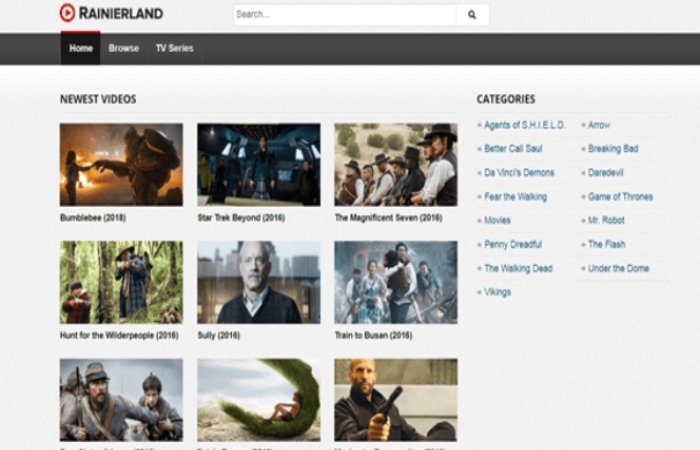Open Hunt for the Wilderpeople thumbnail
This screenshot has width=700, height=450.
coord(121,282)
